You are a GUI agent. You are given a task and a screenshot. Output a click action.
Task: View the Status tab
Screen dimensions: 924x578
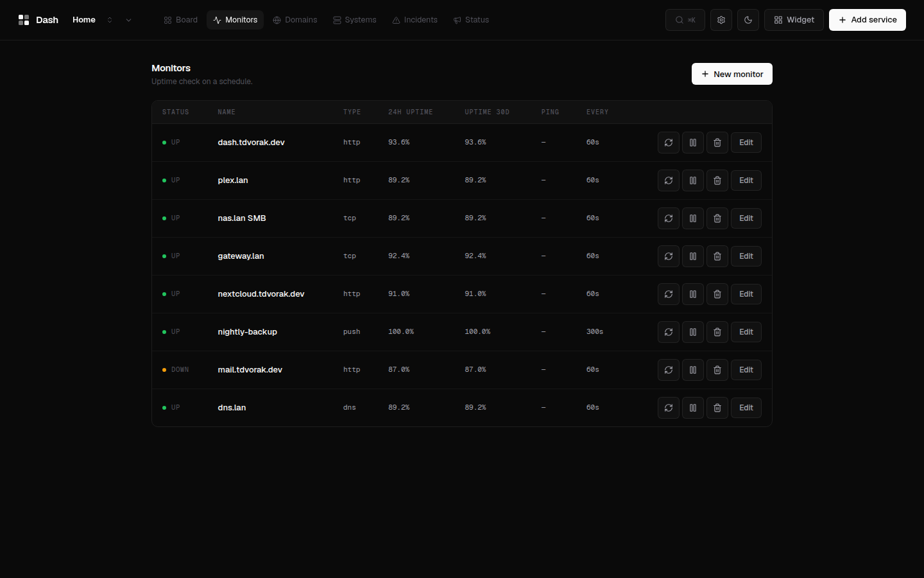[471, 20]
